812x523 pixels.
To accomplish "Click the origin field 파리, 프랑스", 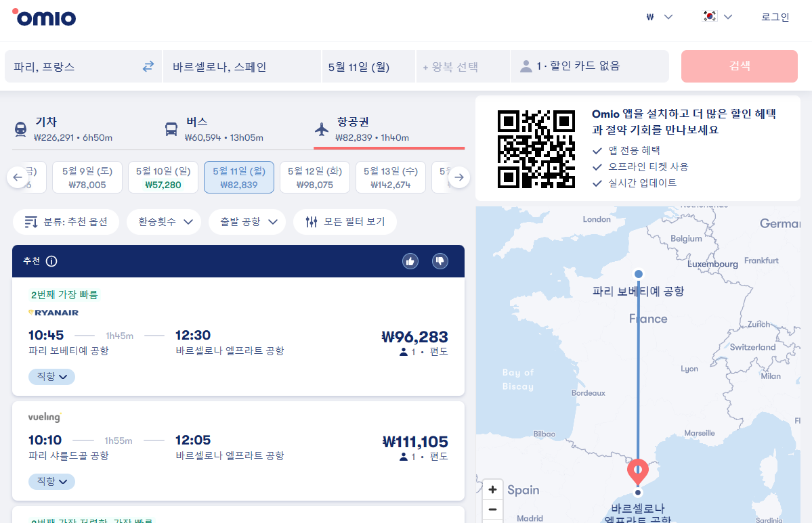I will pyautogui.click(x=83, y=66).
